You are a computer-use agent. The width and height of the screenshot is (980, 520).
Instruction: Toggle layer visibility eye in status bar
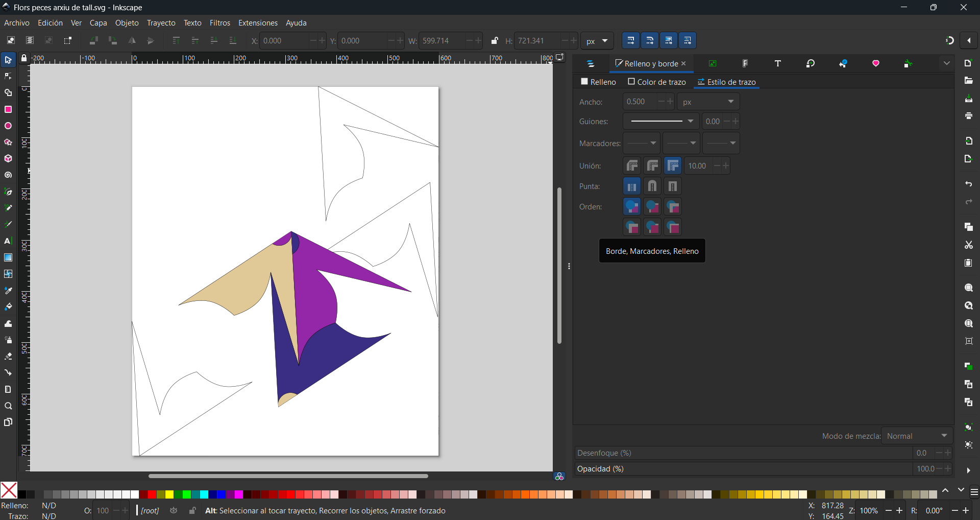(174, 511)
